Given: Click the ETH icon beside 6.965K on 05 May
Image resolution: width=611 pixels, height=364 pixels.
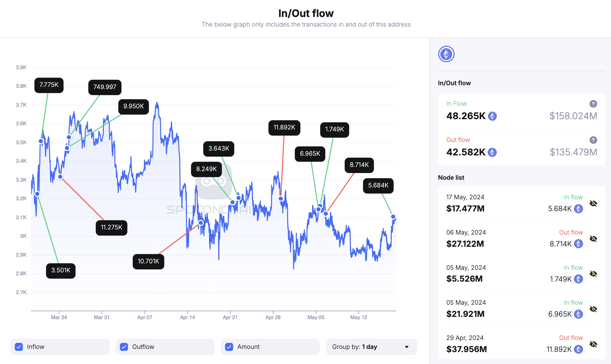Looking at the screenshot, I should point(578,314).
